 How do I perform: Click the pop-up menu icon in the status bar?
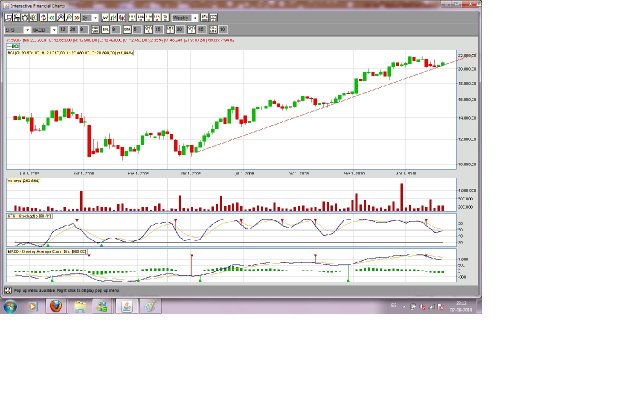pos(8,290)
